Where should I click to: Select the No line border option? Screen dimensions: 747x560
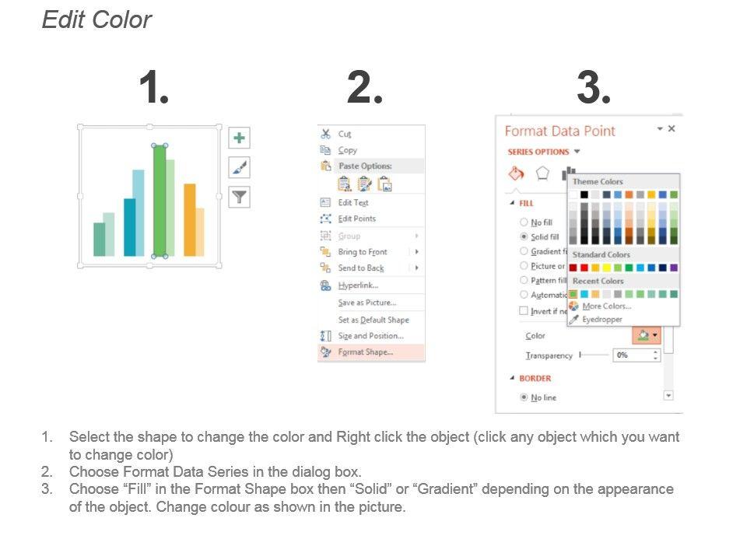[x=524, y=397]
